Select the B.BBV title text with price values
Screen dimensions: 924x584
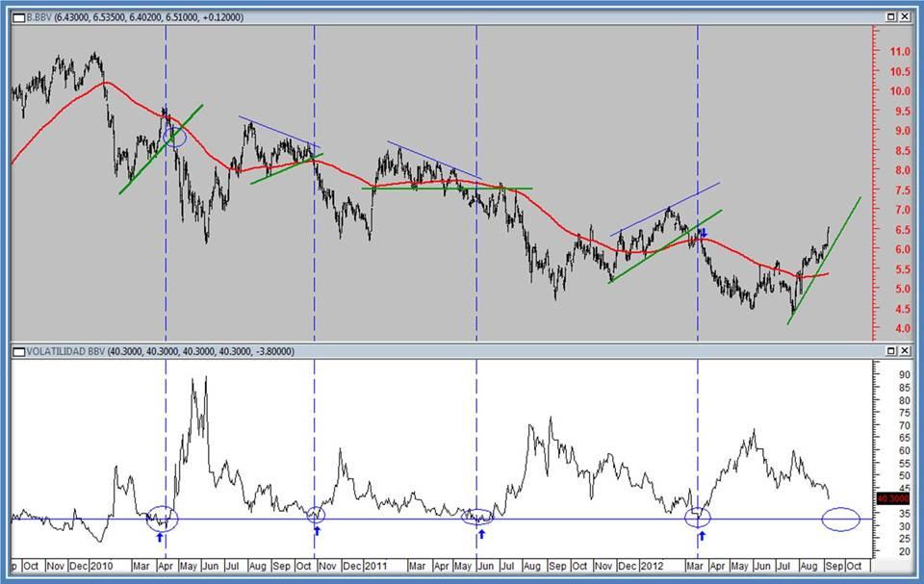(135, 17)
